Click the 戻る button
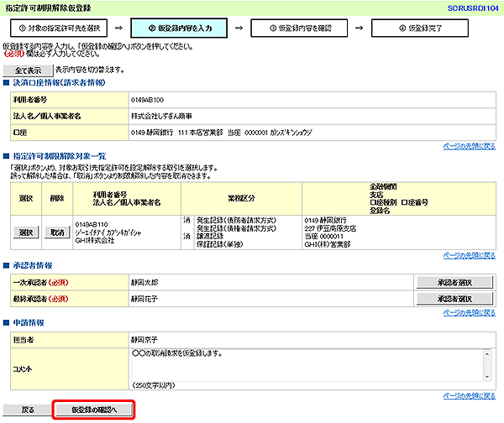Image resolution: width=504 pixels, height=423 pixels. tap(28, 410)
